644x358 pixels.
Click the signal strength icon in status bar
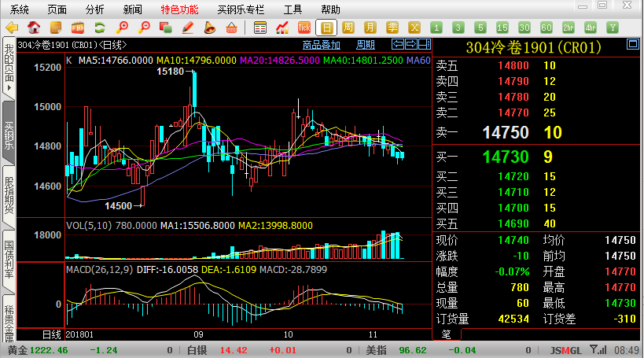click(598, 350)
